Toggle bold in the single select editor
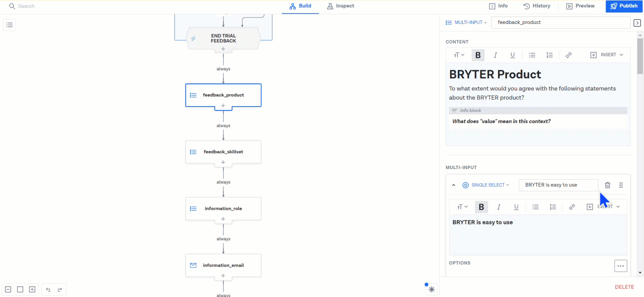 [x=481, y=207]
